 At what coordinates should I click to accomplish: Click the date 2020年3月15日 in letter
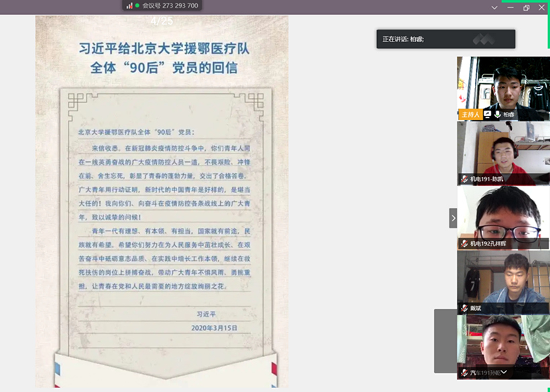[215, 328]
